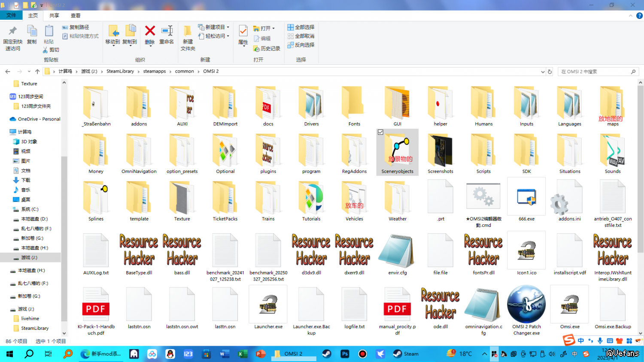Select the Optional folder icon
The height and width of the screenshot is (362, 644).
pos(225,150)
